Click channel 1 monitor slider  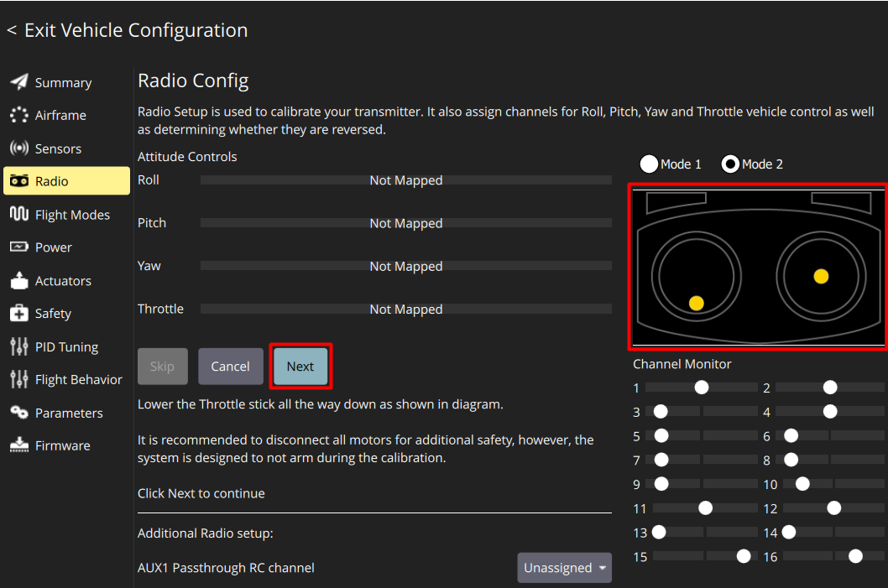coord(702,387)
